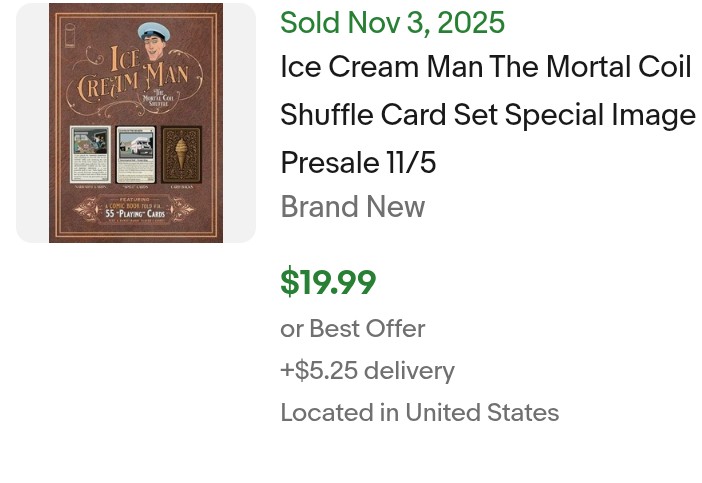Click the "55 Playing Cards" banner text

[136, 213]
